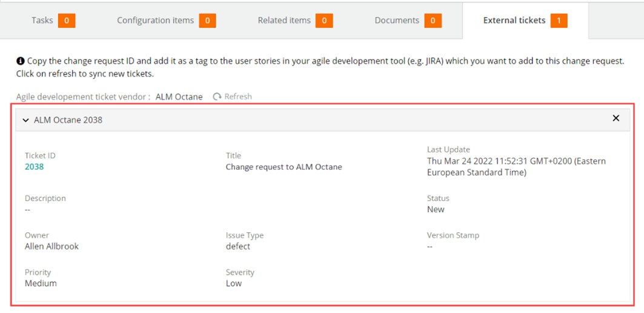Click the Related items count badge
The height and width of the screenshot is (313, 644).
coord(324,21)
